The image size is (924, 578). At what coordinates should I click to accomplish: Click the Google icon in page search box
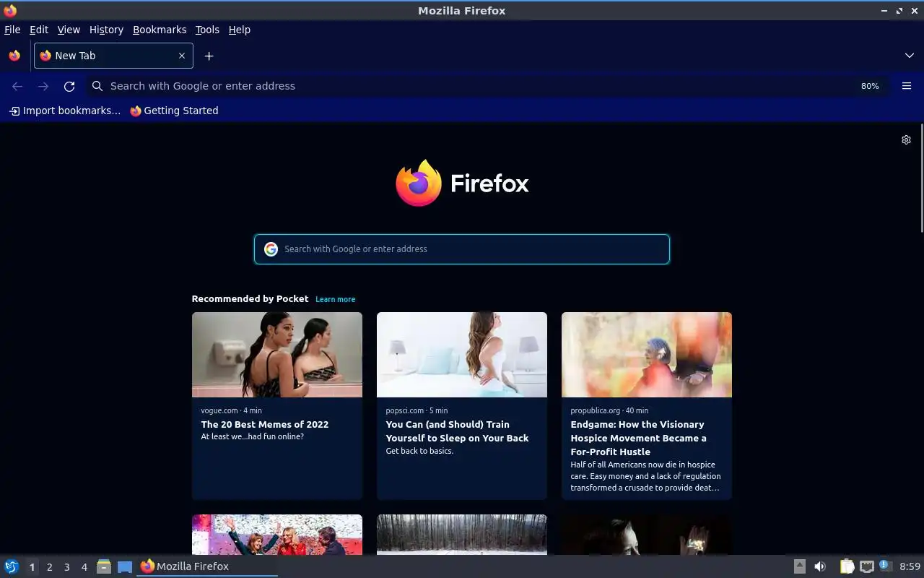271,249
